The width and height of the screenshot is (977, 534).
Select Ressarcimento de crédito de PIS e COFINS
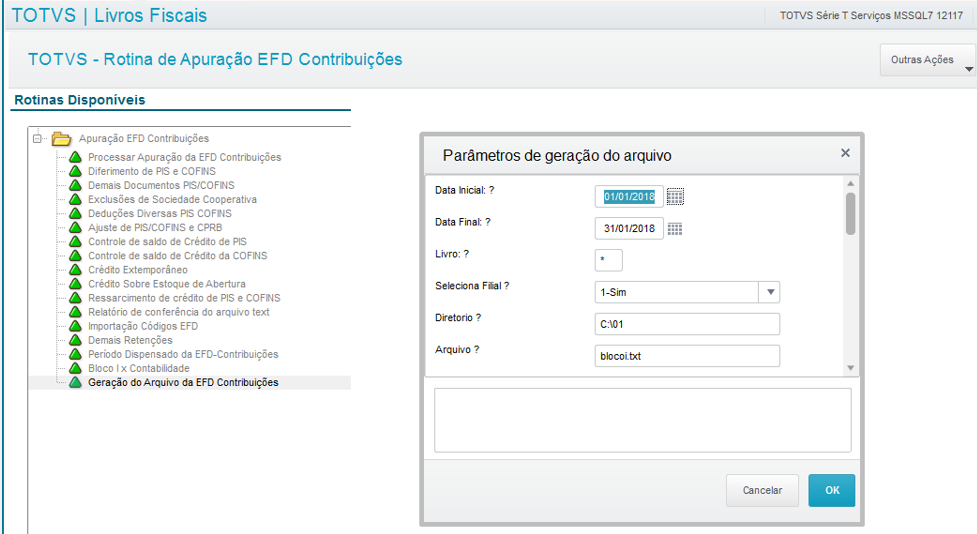(x=184, y=298)
